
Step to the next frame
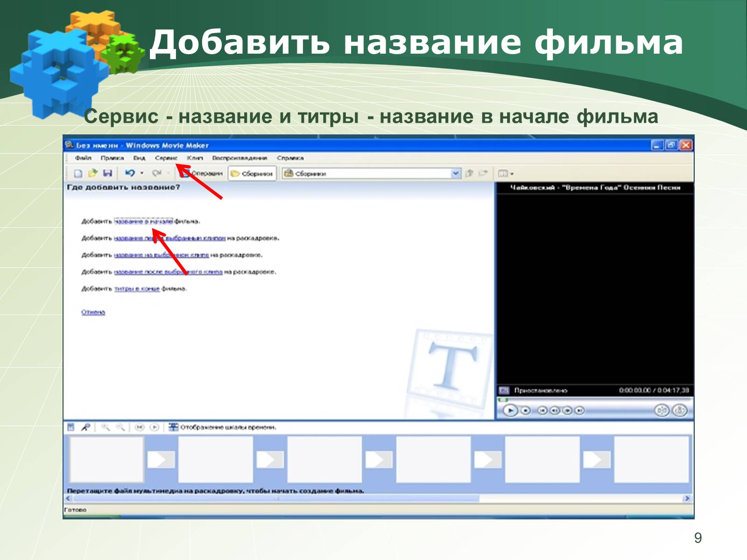[567, 411]
